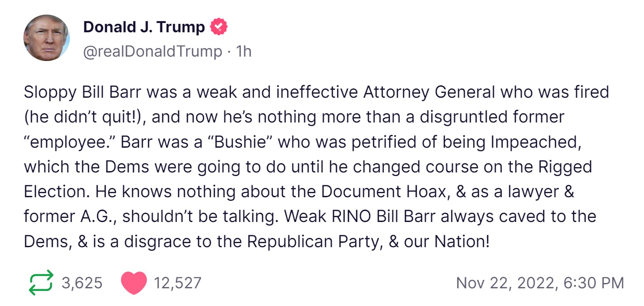
Task: Click the opening words "Sloppy Bill Barr"
Action: pos(82,92)
